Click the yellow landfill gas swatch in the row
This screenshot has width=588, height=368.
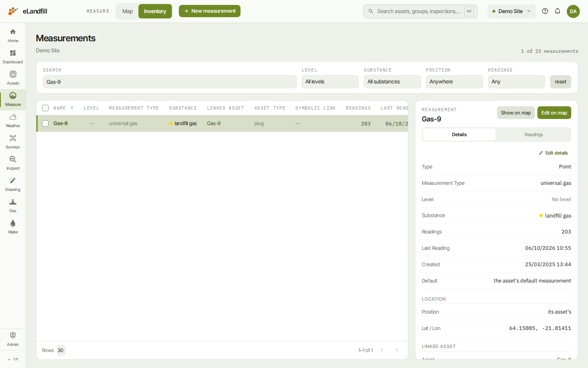pyautogui.click(x=171, y=123)
